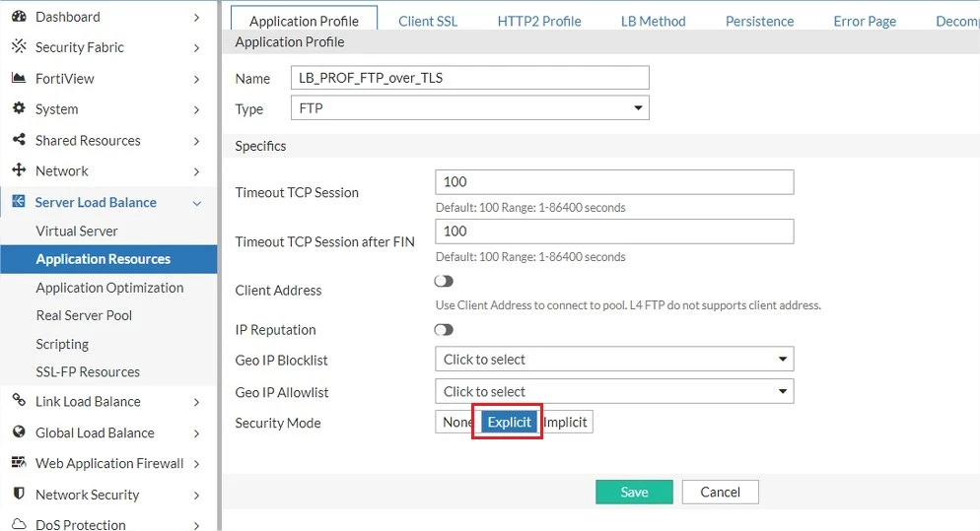Expand the Shared Resources chevron
This screenshot has width=980, height=531.
(197, 141)
